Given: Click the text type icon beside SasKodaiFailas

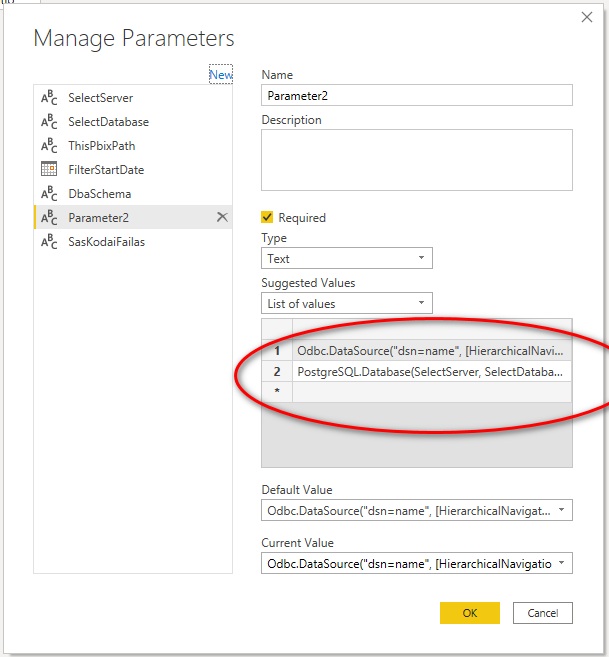Looking at the screenshot, I should (x=49, y=241).
